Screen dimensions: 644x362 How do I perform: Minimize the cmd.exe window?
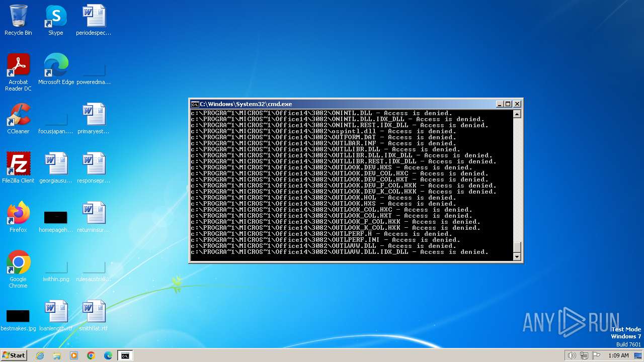tap(500, 104)
